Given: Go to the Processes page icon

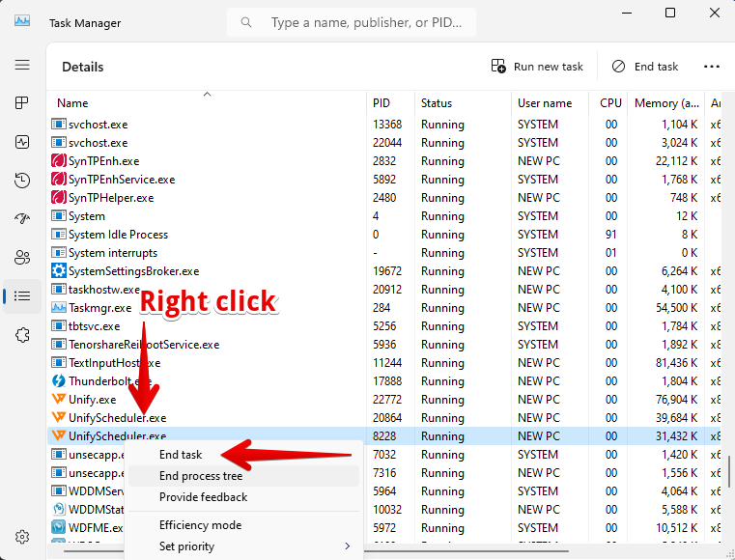Looking at the screenshot, I should pos(22,103).
